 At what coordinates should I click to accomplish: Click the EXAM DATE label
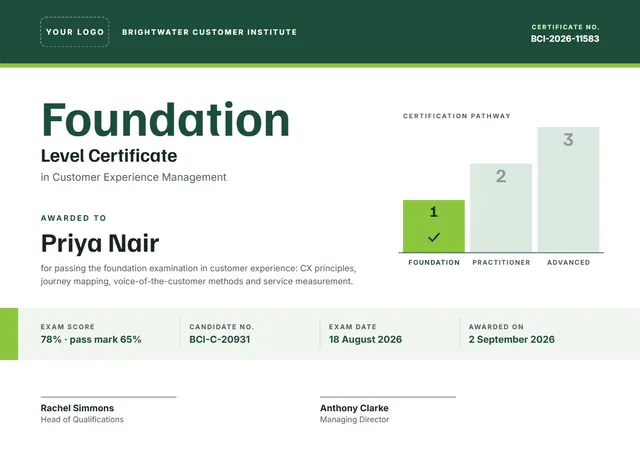(353, 327)
